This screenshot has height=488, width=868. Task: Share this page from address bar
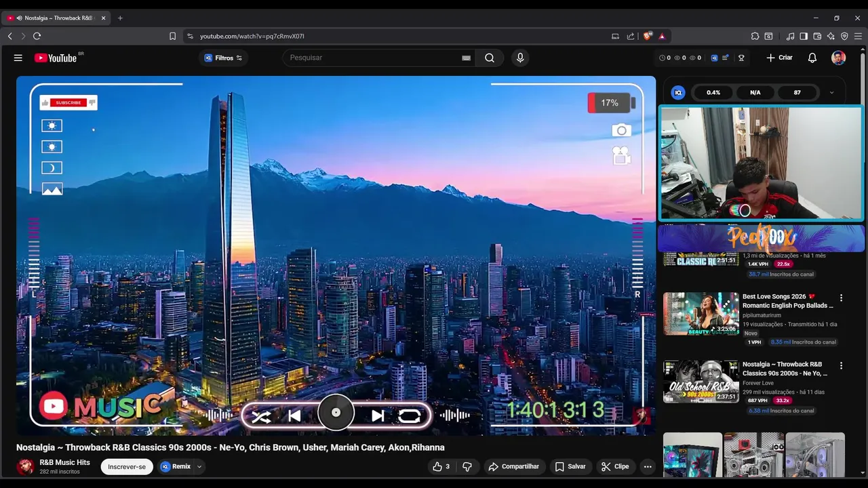coord(631,36)
